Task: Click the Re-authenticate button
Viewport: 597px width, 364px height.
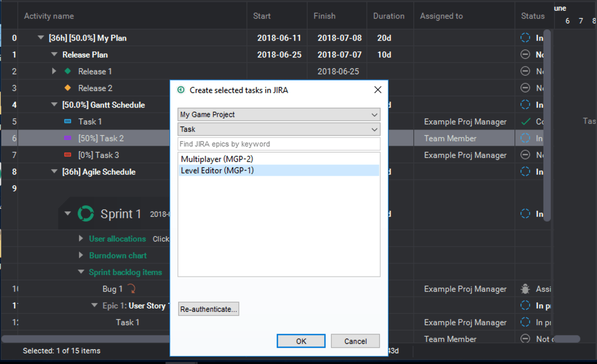Action: tap(208, 309)
